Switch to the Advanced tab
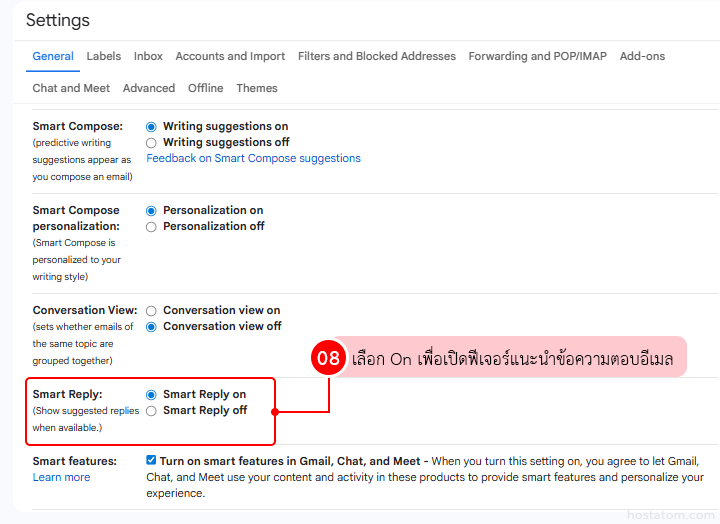 149,88
